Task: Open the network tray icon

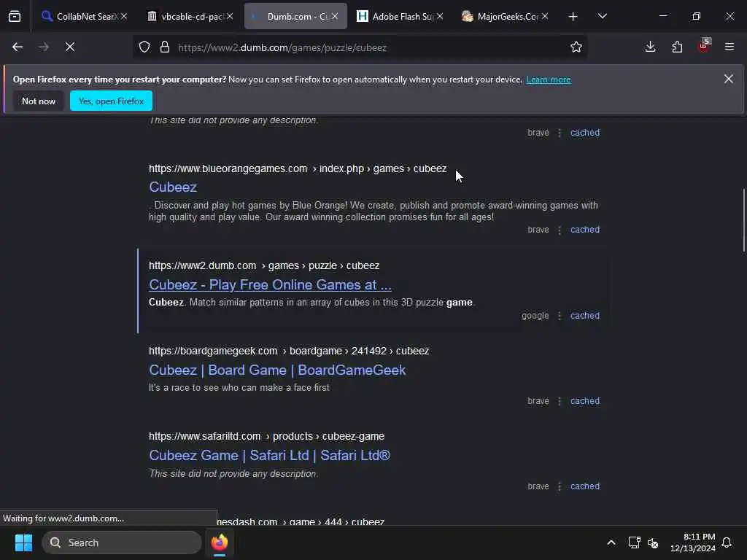Action: pyautogui.click(x=634, y=542)
